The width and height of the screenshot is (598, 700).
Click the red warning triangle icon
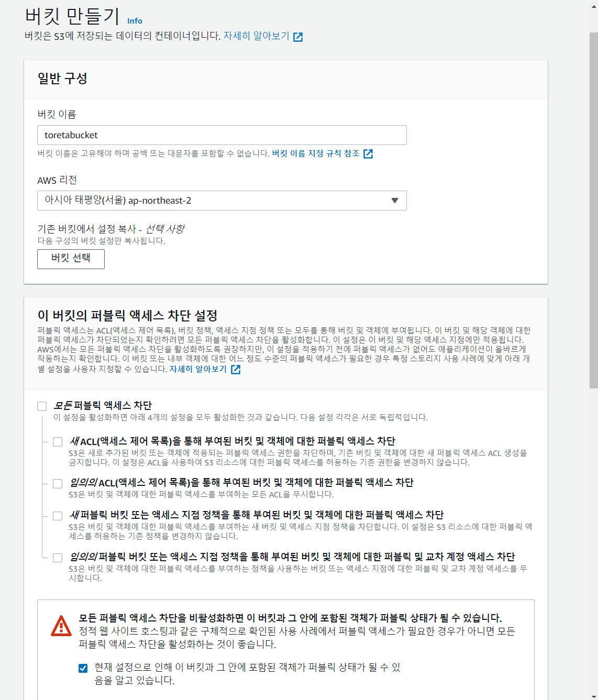coord(61,626)
